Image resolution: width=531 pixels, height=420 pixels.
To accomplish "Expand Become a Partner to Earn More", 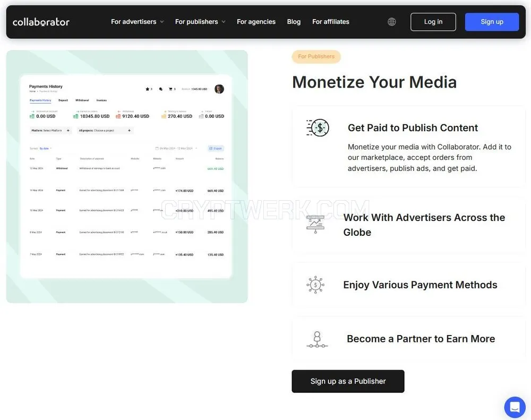I will 409,339.
